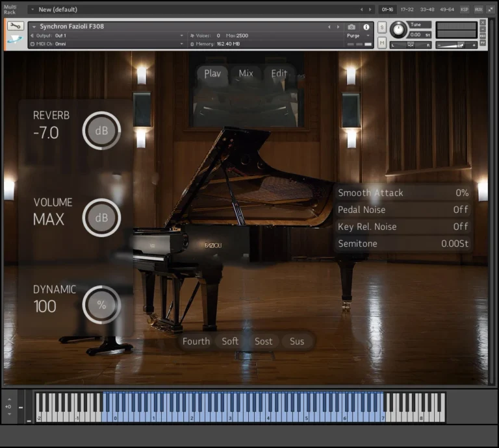Play the key labeled 8 on the keyboard
499x448 pixels.
pos(421,417)
